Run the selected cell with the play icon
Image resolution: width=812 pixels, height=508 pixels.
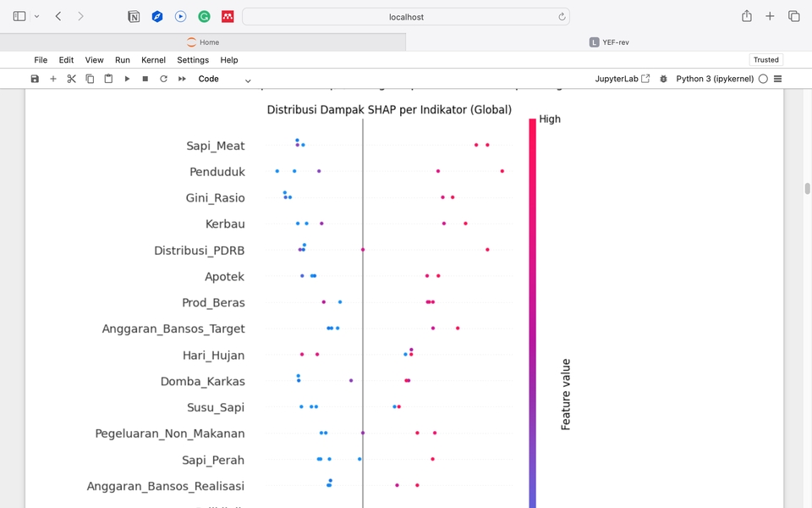click(127, 79)
